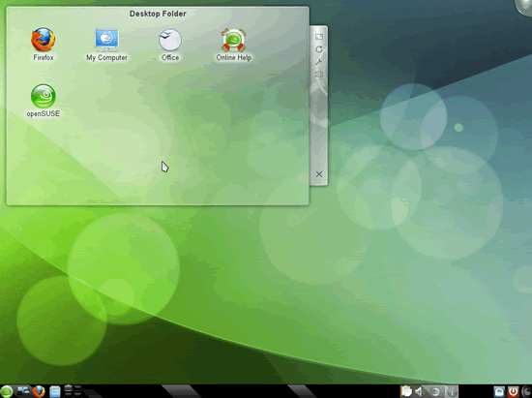Screen dimensions: 532x398
Task: Click the widget maximize icon below the wrench
Action: coord(319,75)
